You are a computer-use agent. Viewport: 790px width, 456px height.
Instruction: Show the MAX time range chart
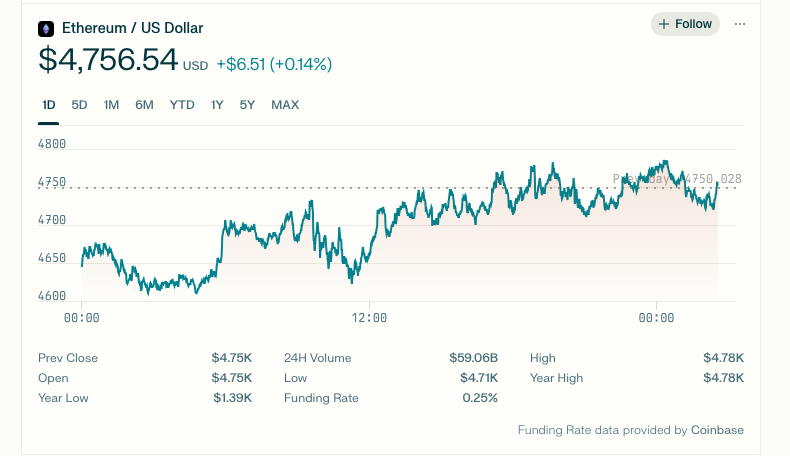tap(285, 105)
